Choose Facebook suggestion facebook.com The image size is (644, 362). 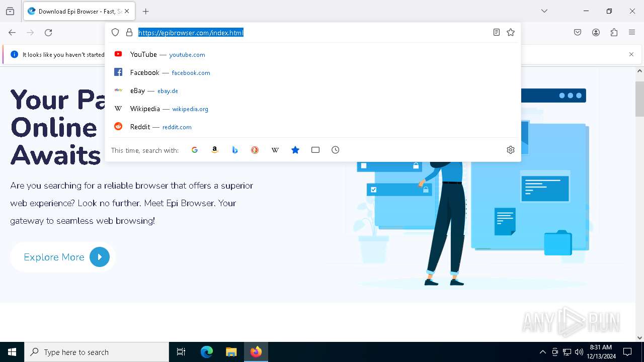pyautogui.click(x=313, y=72)
